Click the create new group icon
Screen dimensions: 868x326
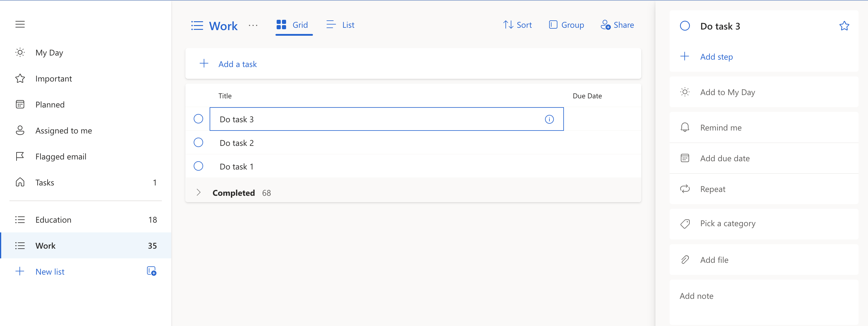click(x=151, y=271)
